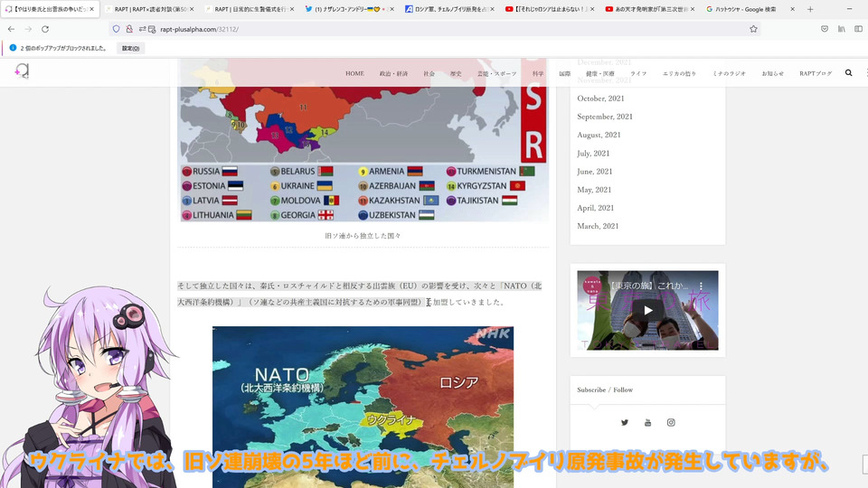Switch to the RAPT×読者対談 tab

(149, 9)
